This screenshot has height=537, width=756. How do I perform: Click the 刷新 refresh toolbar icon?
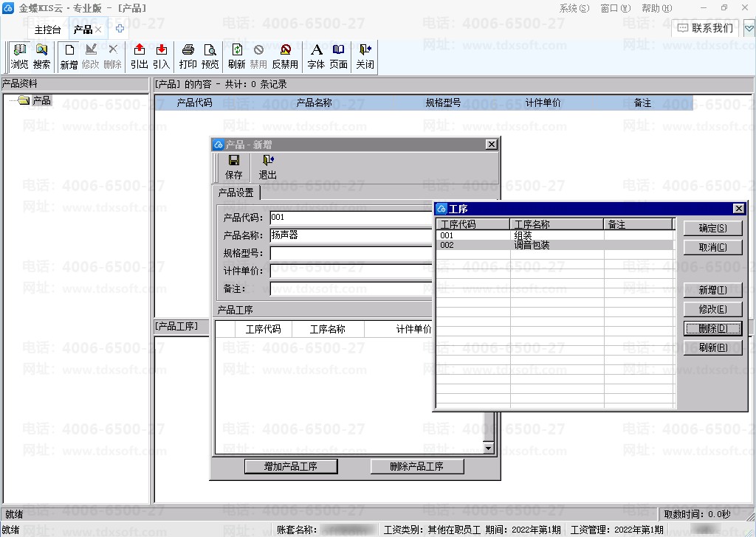pyautogui.click(x=237, y=57)
